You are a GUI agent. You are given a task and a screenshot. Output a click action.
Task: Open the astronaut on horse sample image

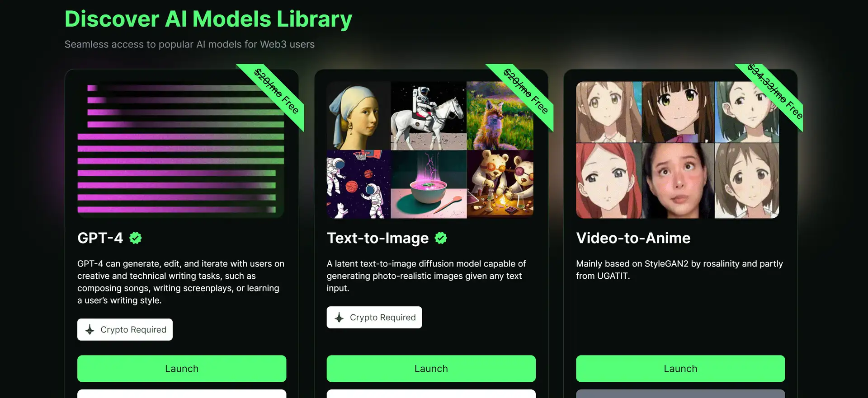click(x=429, y=116)
